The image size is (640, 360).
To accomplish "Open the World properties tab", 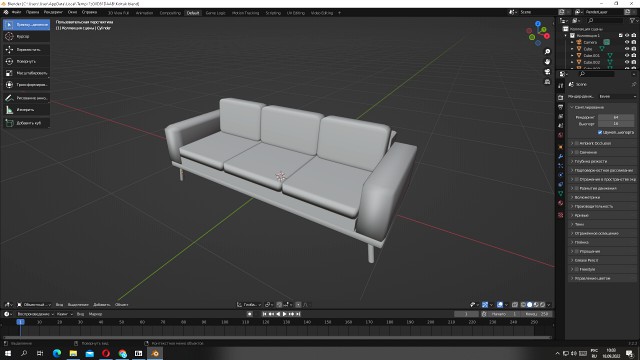I will pyautogui.click(x=560, y=135).
